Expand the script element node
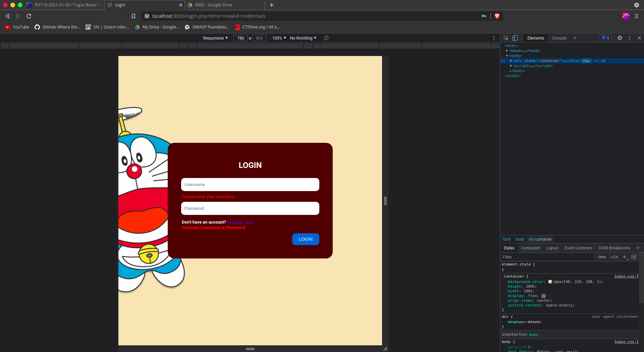644x352 pixels. tap(511, 66)
